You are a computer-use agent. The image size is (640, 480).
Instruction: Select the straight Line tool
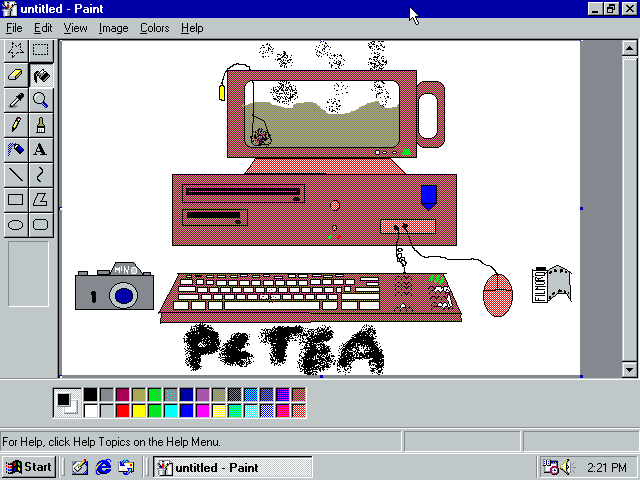coord(16,175)
